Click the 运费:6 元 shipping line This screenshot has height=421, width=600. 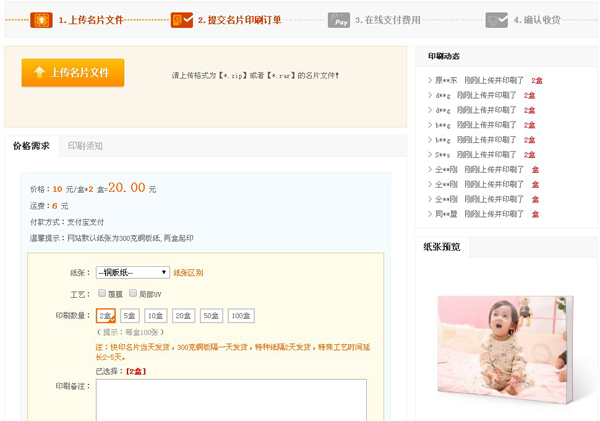pyautogui.click(x=49, y=206)
